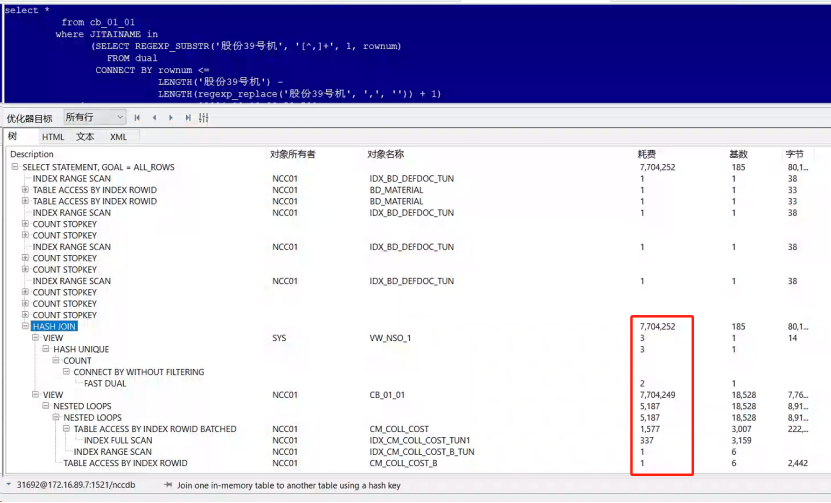Click object name IDX_CM_COLL_COST_B_TUN
831x503 pixels.
(422, 452)
